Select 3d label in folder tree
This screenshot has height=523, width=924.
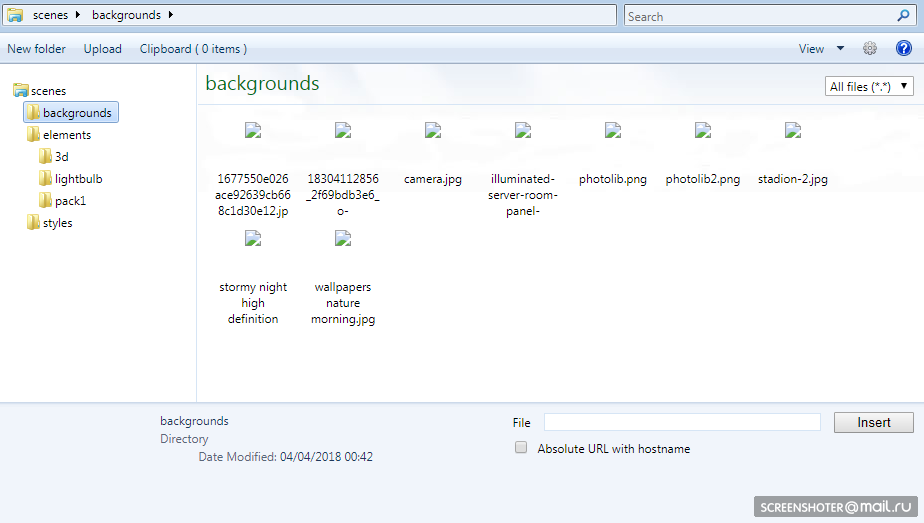(62, 157)
